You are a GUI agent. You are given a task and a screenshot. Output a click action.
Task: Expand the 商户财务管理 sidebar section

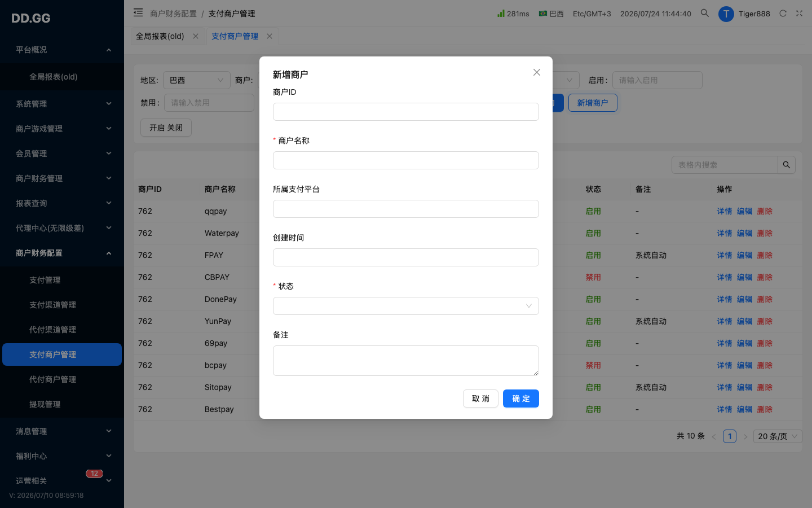(x=62, y=178)
